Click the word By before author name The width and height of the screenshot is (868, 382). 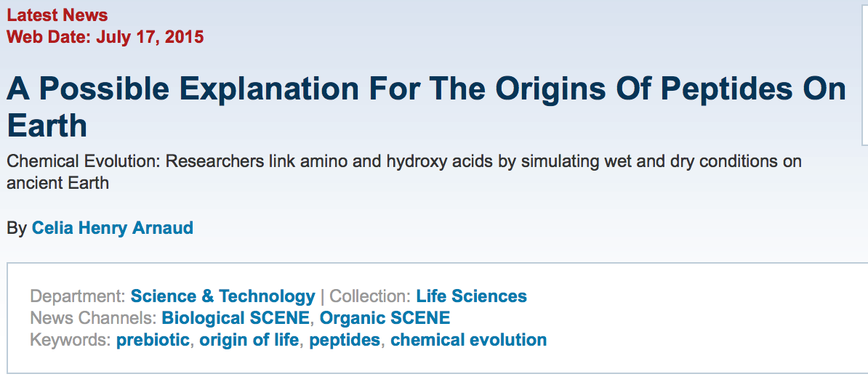[x=17, y=227]
